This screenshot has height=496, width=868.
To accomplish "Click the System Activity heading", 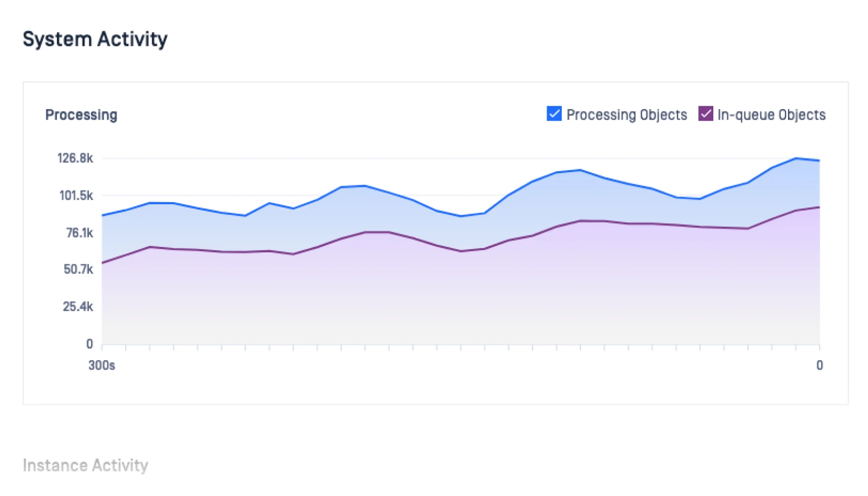I will click(95, 39).
